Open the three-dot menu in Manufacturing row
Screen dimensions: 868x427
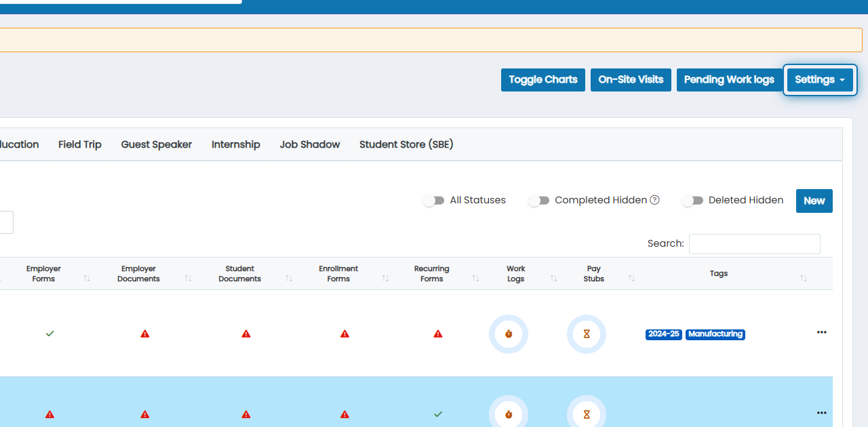point(822,332)
